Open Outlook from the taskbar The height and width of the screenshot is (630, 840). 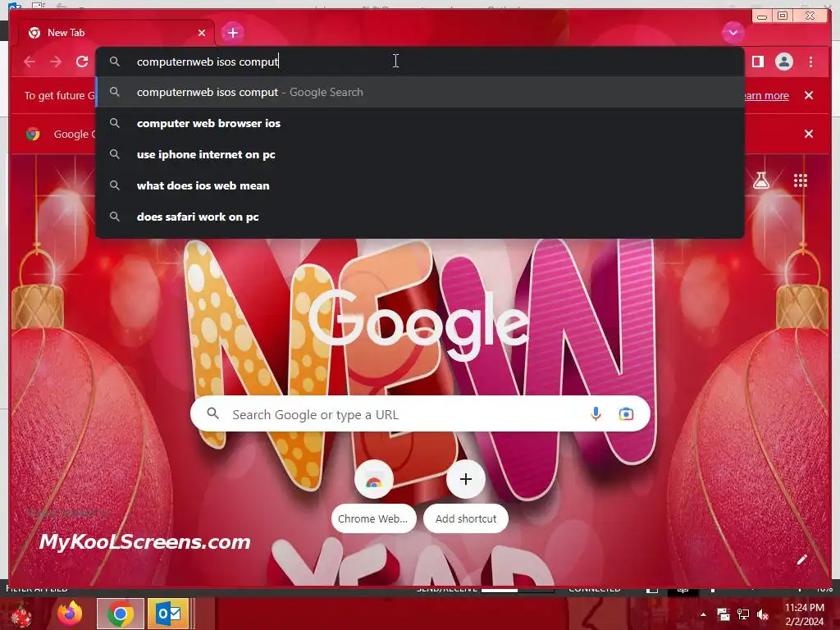168,614
